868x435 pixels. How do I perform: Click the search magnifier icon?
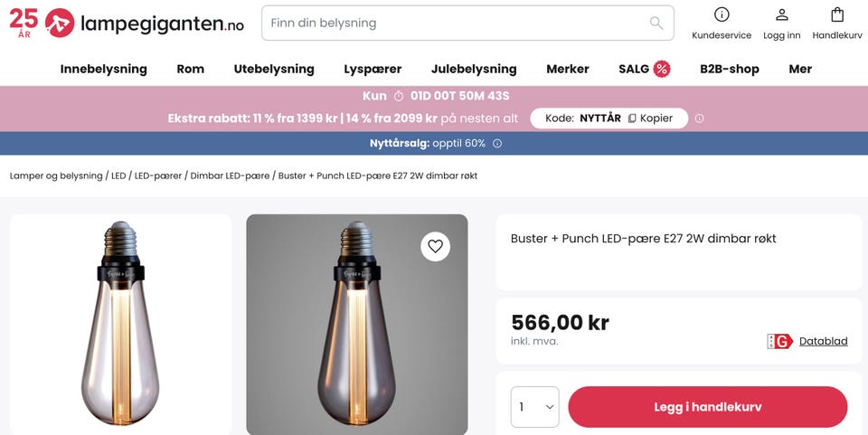656,23
